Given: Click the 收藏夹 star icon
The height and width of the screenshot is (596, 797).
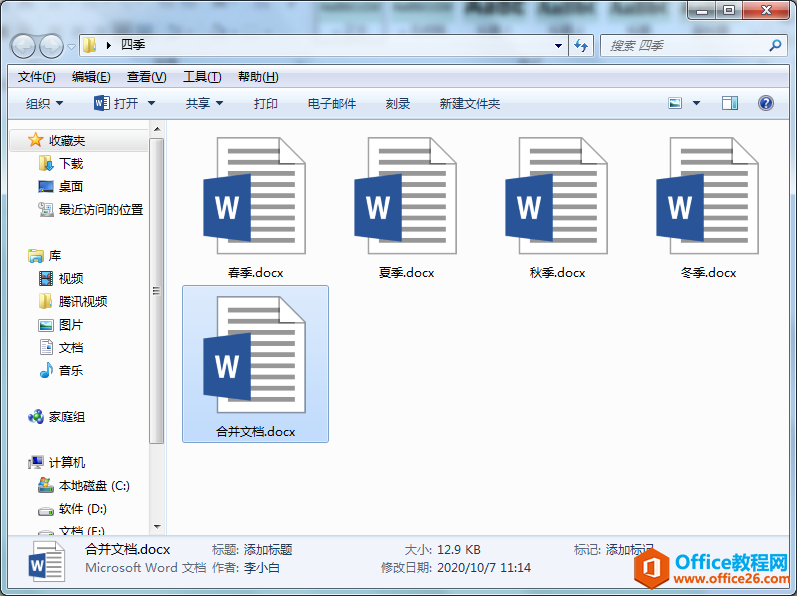Looking at the screenshot, I should (36, 140).
